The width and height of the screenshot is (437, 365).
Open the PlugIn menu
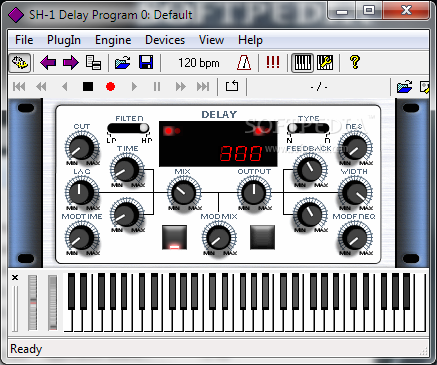64,40
